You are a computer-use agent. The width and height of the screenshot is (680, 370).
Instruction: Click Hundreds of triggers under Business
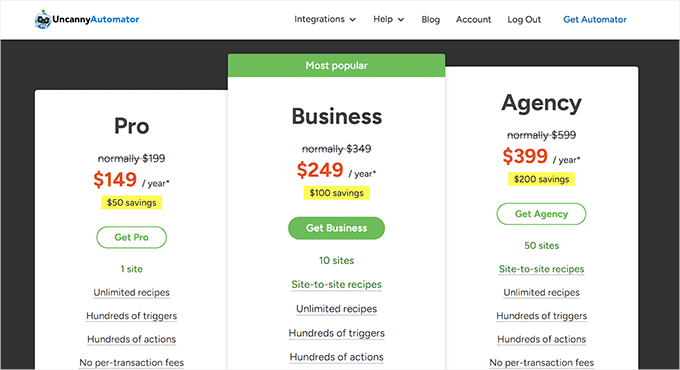337,333
